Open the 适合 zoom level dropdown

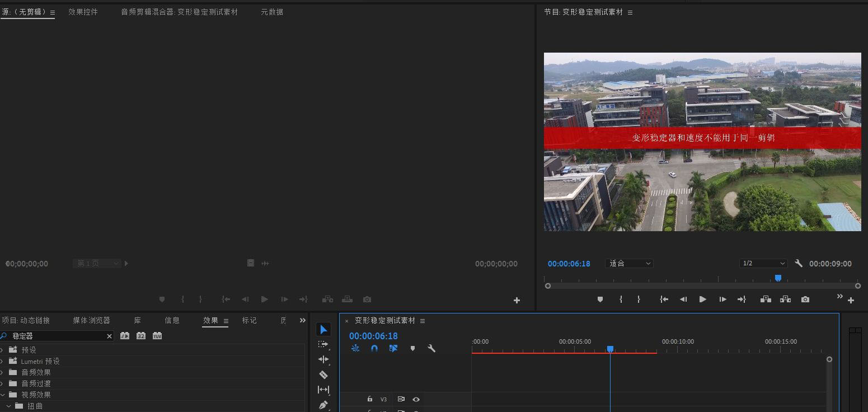coord(629,263)
